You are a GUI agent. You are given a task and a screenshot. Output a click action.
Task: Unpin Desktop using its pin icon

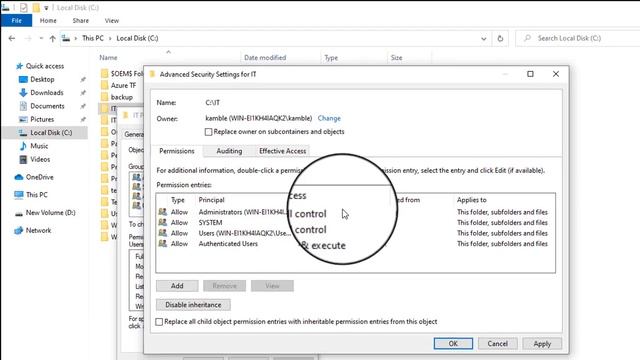(83, 80)
